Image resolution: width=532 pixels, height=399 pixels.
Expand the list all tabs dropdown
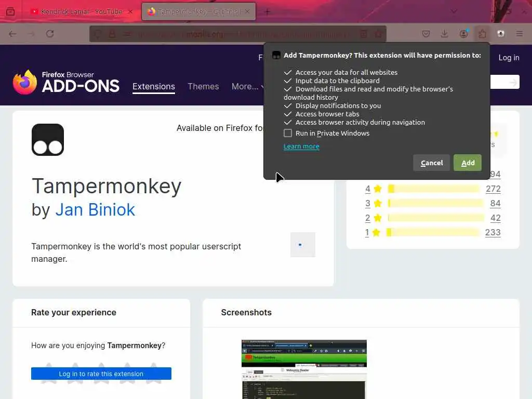click(454, 11)
